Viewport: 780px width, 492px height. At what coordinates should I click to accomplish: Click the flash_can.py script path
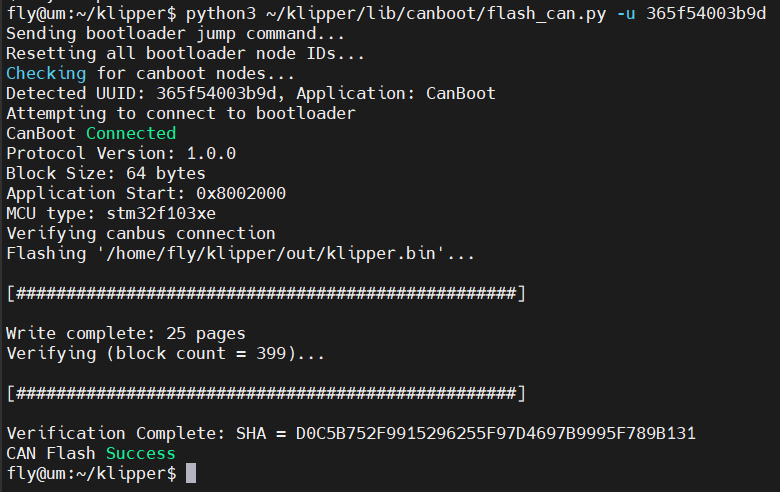click(436, 13)
